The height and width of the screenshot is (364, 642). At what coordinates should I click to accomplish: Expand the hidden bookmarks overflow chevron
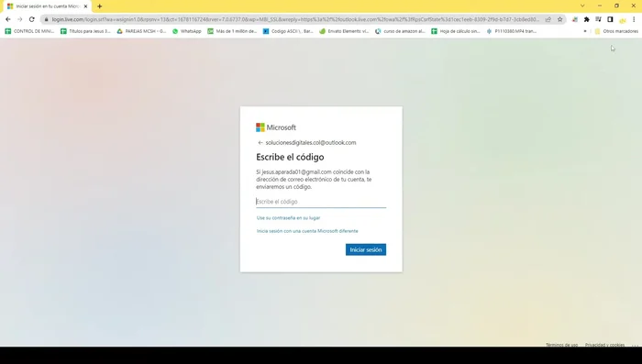(x=585, y=31)
